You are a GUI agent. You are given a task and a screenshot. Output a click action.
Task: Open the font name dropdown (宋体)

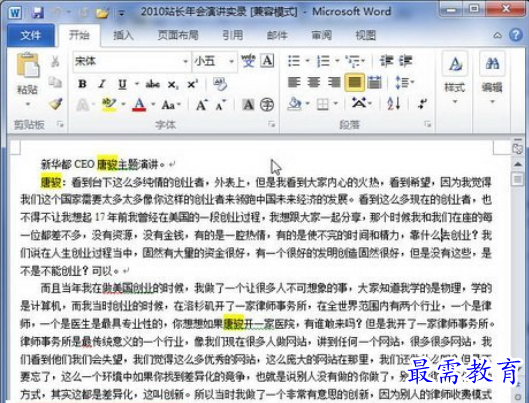point(185,61)
